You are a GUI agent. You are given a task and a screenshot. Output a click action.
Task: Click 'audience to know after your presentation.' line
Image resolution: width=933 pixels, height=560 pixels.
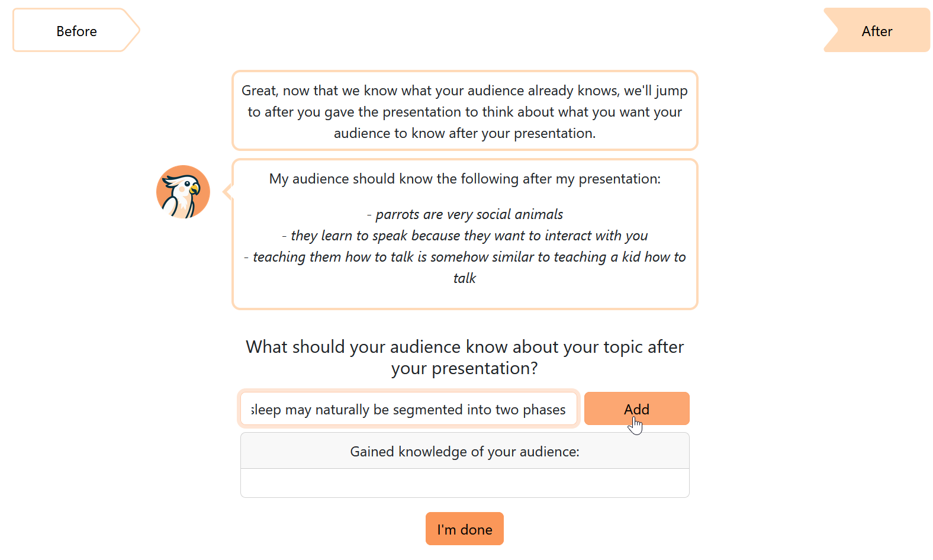click(x=465, y=133)
